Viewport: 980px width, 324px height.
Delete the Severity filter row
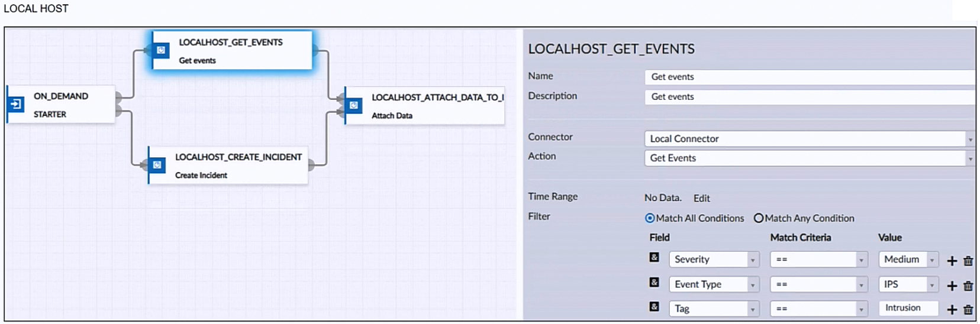tap(968, 261)
